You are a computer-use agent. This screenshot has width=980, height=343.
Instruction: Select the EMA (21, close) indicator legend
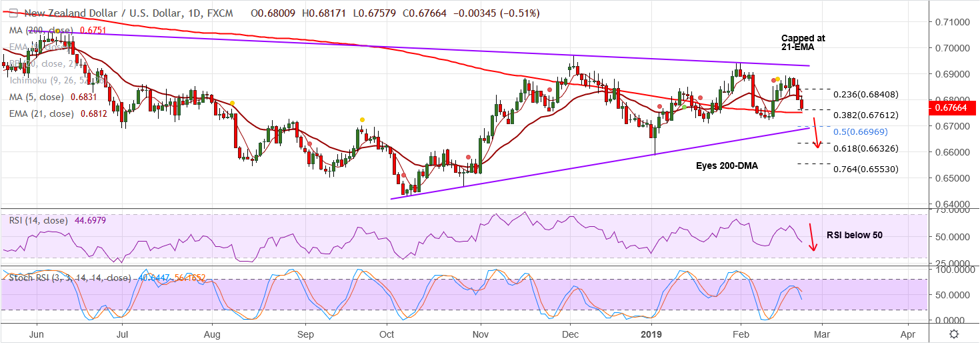pyautogui.click(x=40, y=114)
